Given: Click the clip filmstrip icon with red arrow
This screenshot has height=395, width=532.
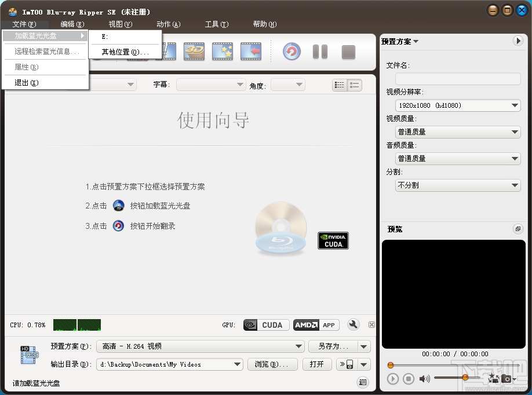Looking at the screenshot, I should 251,52.
